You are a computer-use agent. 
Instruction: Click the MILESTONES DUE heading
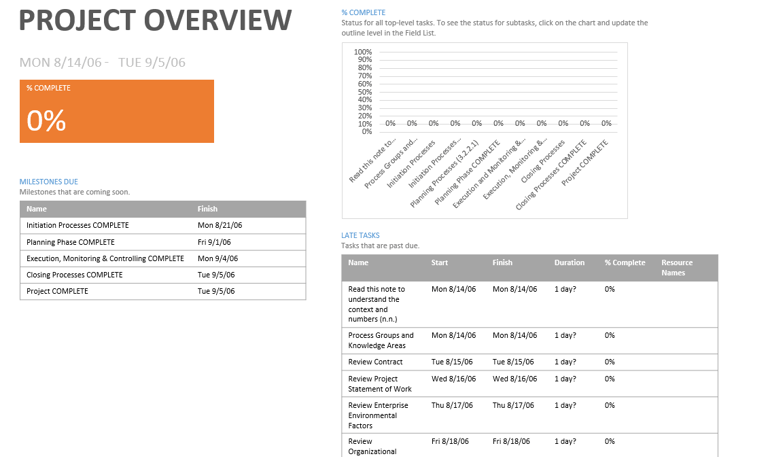[48, 181]
